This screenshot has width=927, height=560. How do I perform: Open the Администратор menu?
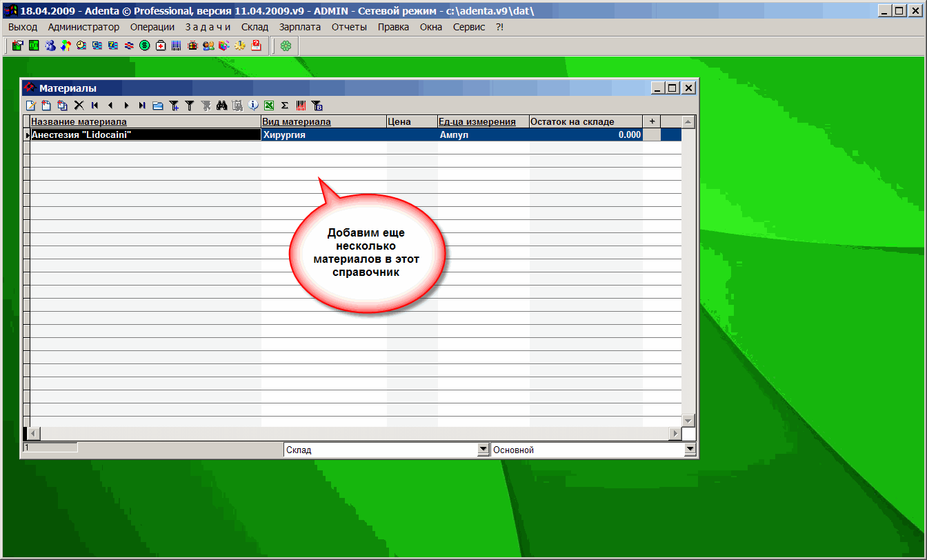(x=83, y=27)
